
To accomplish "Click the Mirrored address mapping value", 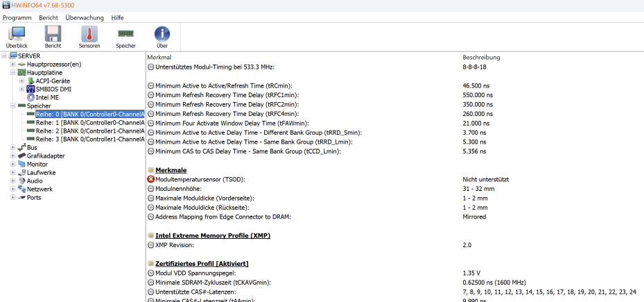I will click(x=474, y=217).
